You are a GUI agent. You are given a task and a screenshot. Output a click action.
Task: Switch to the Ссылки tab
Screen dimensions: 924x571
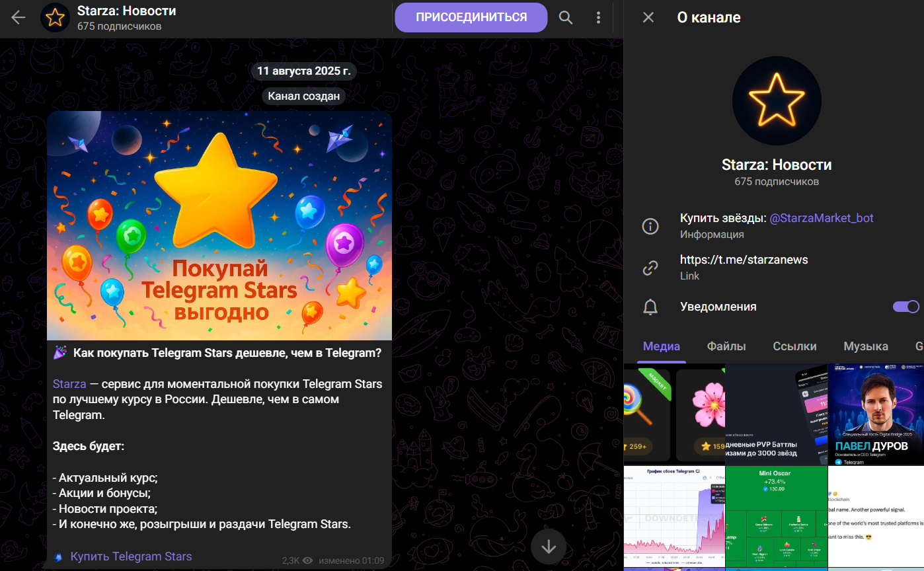(794, 346)
